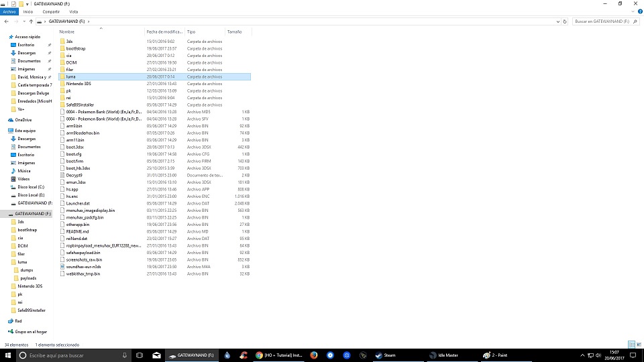Image resolution: width=644 pixels, height=362 pixels.
Task: Expand the ribbon with the chevron
Action: pos(633,12)
